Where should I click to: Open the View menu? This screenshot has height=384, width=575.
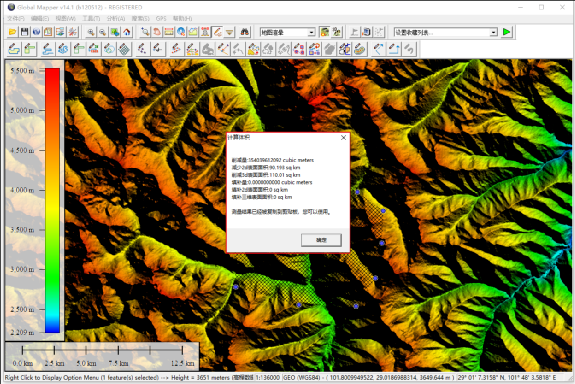pyautogui.click(x=65, y=18)
